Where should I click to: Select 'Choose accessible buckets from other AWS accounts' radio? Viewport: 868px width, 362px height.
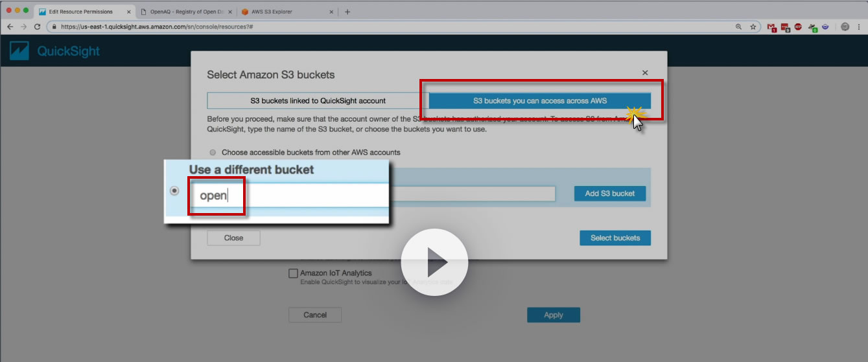[213, 152]
